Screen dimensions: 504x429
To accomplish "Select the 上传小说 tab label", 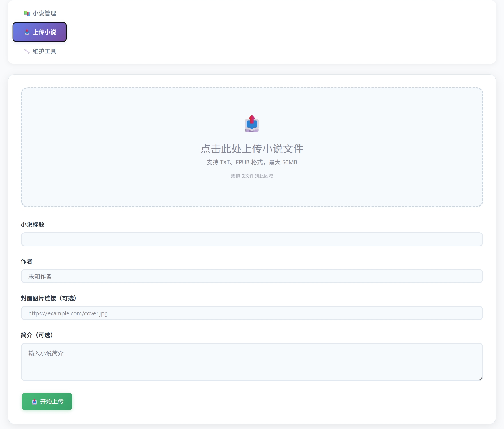I will 44,32.
